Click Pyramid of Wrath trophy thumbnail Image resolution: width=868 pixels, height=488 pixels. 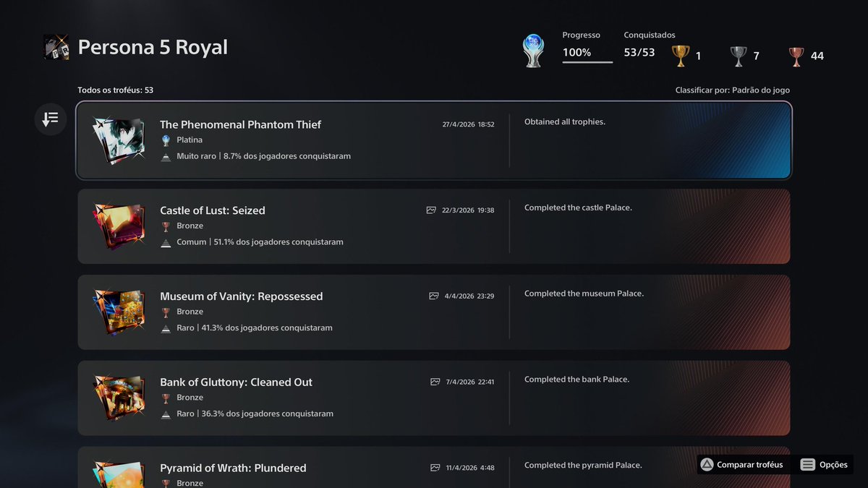click(x=119, y=474)
